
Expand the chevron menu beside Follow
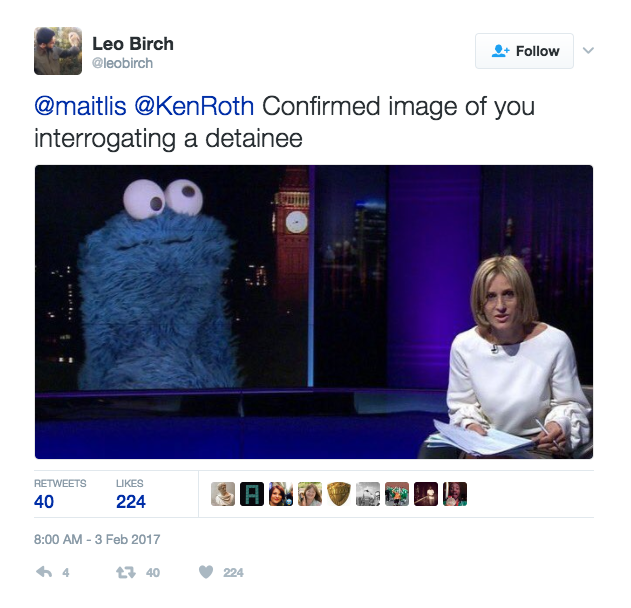(x=588, y=50)
